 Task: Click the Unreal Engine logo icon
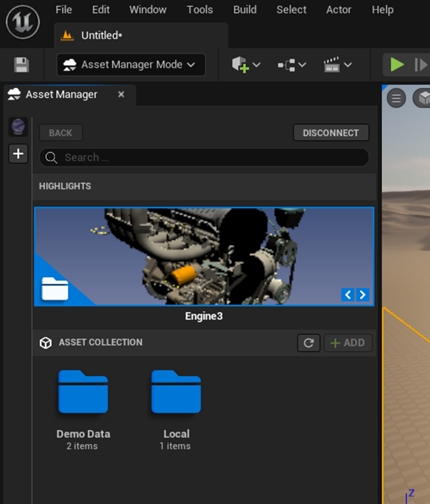click(23, 21)
